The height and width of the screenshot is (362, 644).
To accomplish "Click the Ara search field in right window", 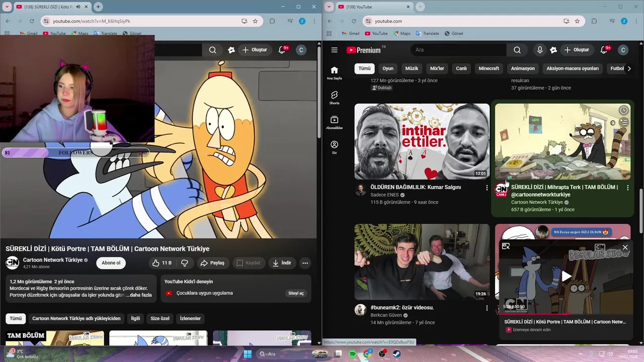I will (x=459, y=50).
